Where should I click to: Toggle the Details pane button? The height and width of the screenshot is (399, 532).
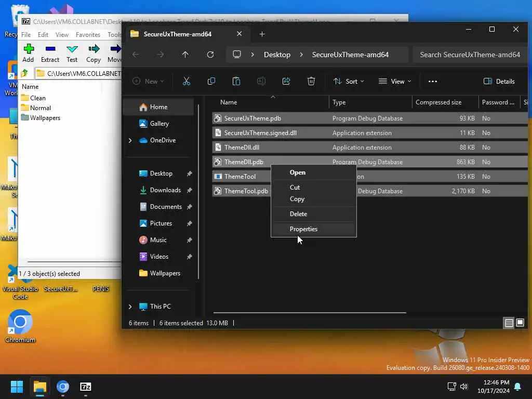tap(499, 82)
